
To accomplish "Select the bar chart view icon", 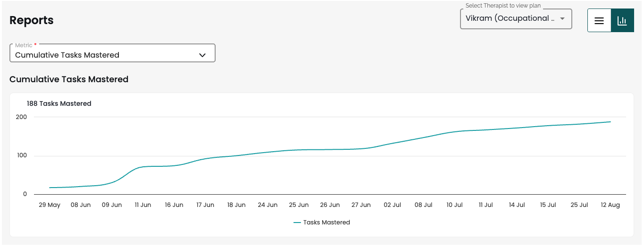I will [622, 21].
